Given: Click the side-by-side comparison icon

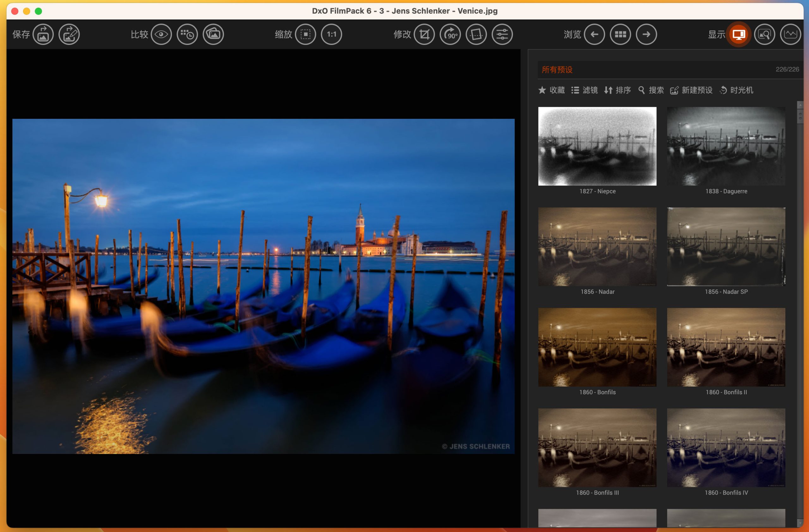Looking at the screenshot, I should 187,34.
